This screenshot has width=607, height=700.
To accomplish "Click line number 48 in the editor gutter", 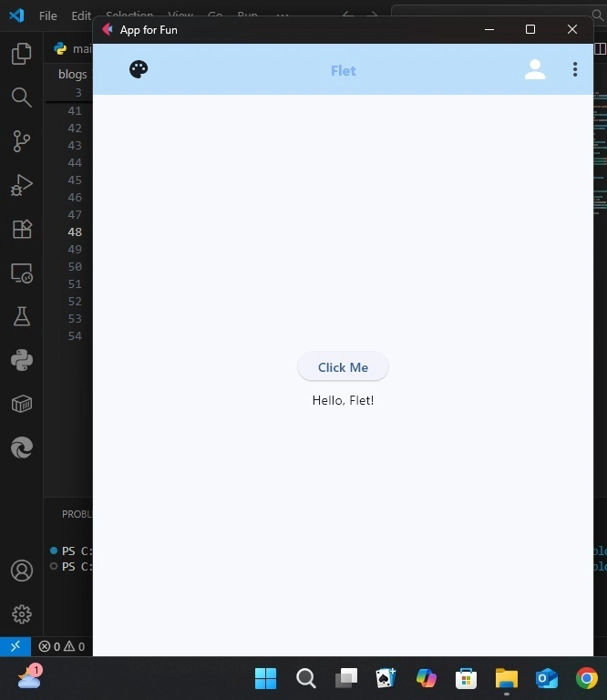I will (75, 232).
